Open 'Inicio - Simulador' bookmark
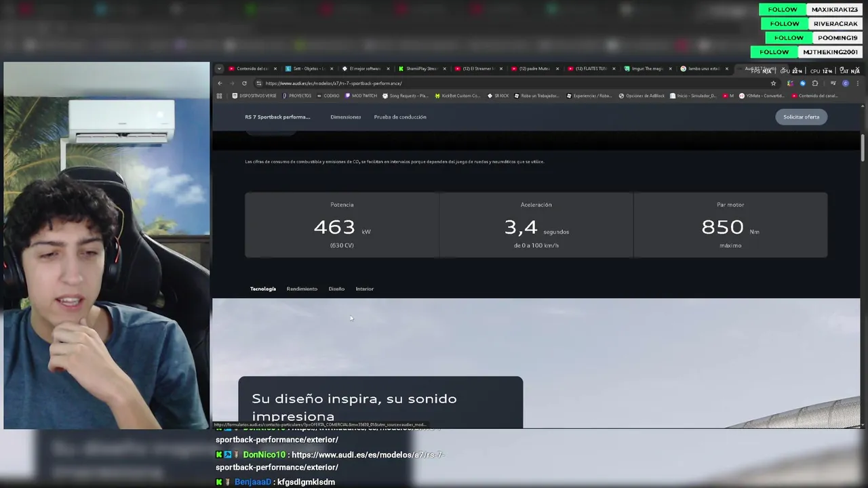 click(x=694, y=96)
